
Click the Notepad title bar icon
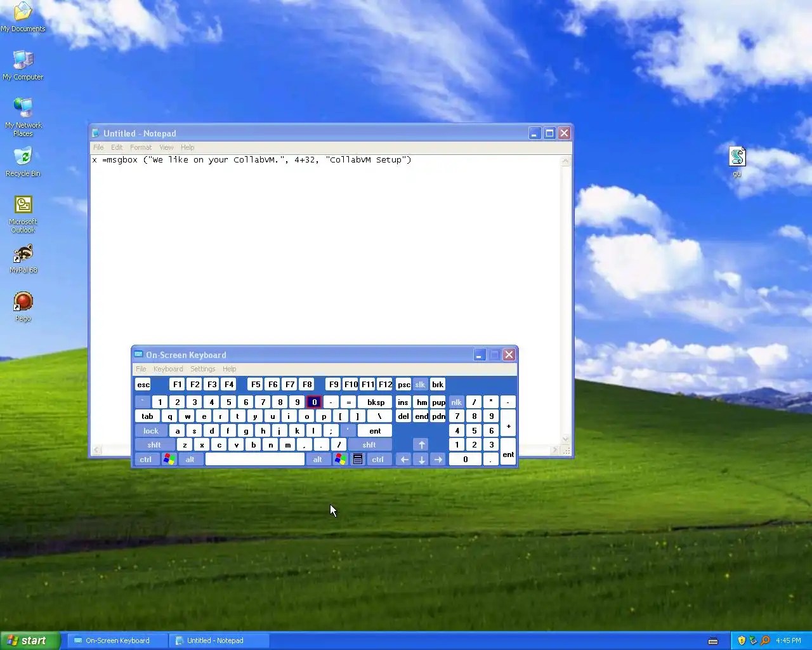coord(96,133)
